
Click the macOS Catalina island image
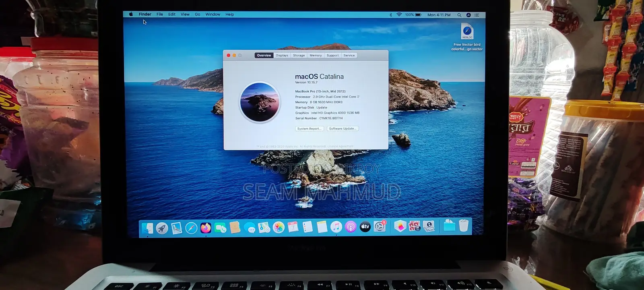click(260, 102)
